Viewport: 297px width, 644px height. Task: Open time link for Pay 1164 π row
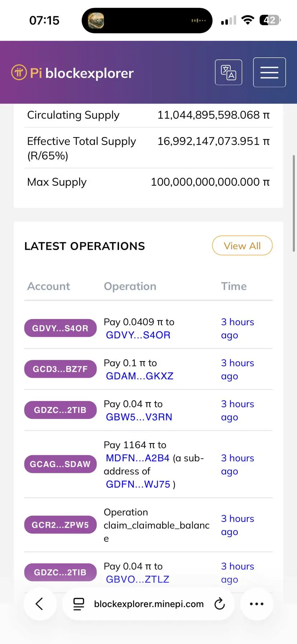237,464
